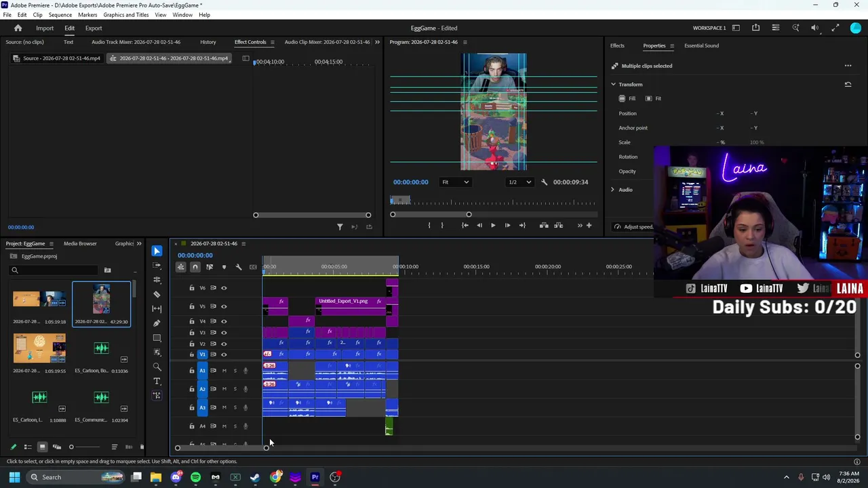Open the Program monitor zoom level Fit dropdown
Viewport: 868px width, 488px height.
click(x=455, y=182)
